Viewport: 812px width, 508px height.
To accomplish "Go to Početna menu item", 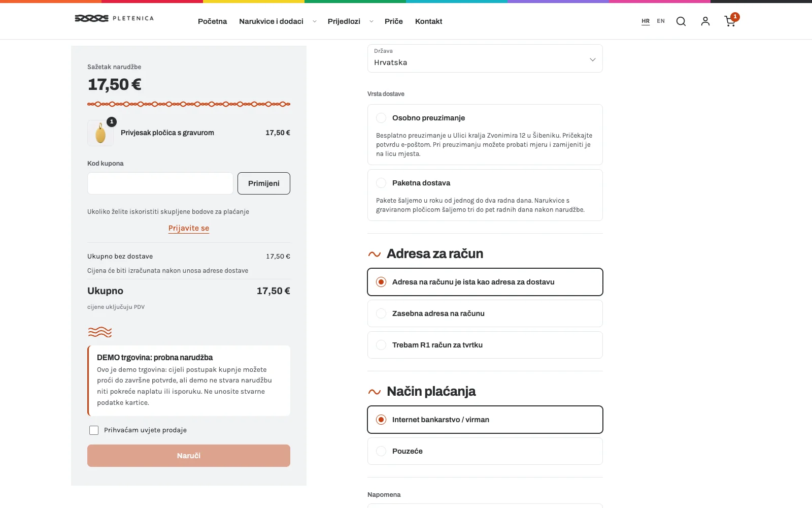I will click(212, 21).
